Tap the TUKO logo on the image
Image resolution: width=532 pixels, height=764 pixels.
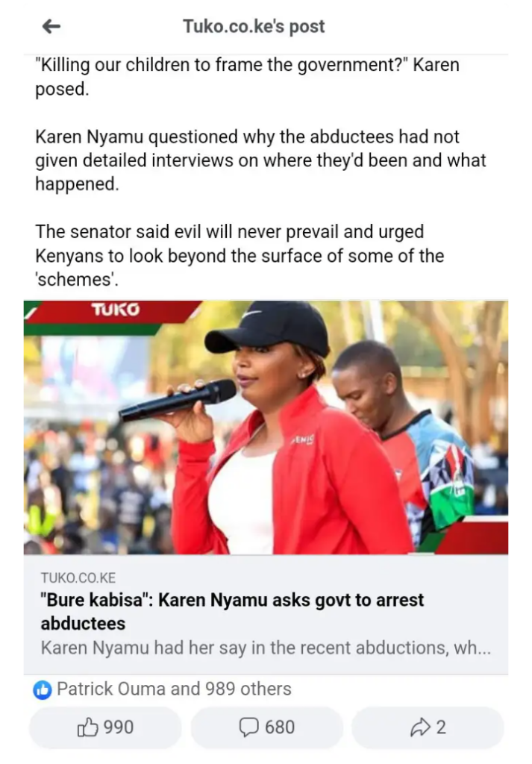pos(115,310)
